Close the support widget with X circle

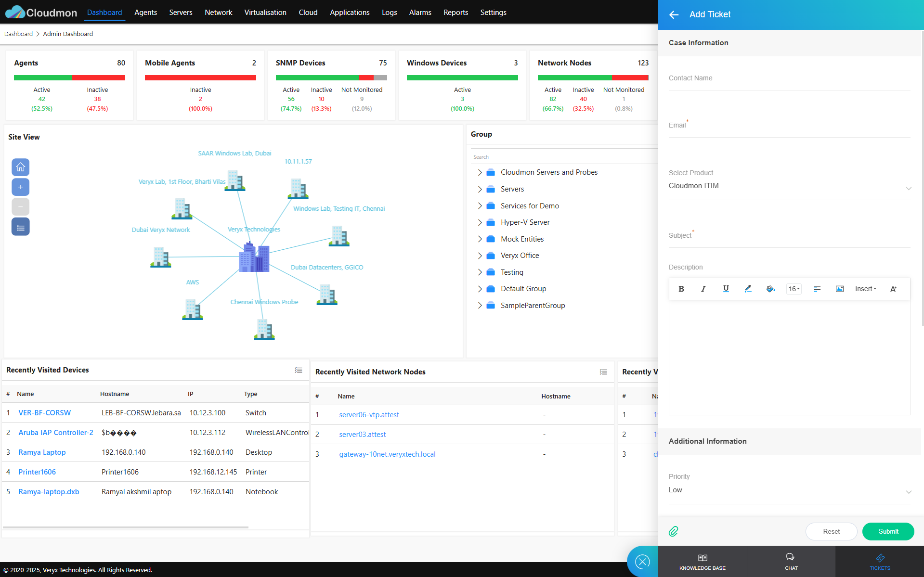[x=642, y=561]
